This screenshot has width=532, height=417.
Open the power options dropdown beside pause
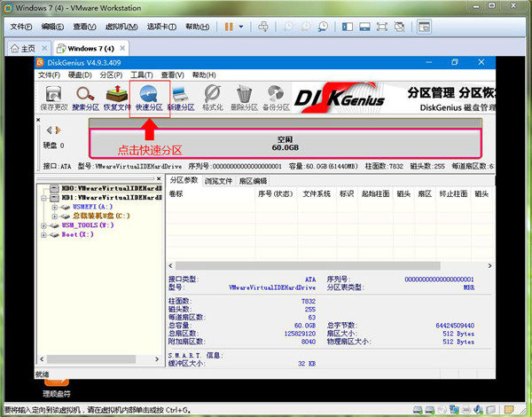pos(241,27)
